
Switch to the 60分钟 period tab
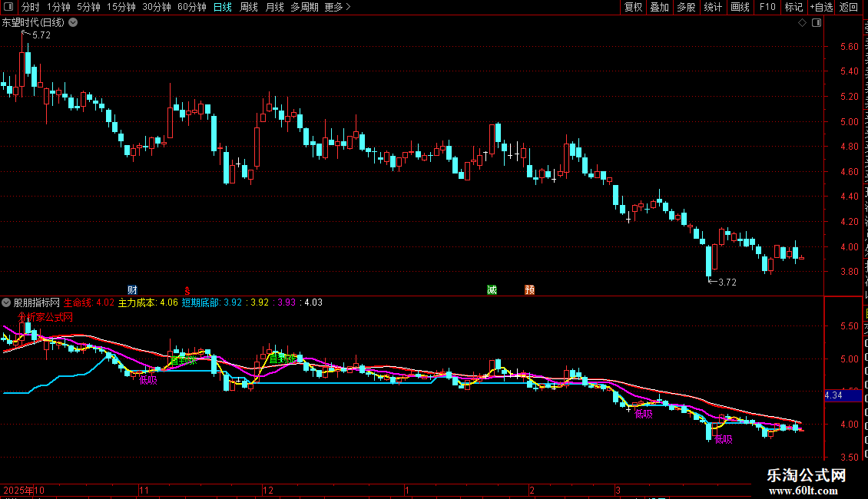click(192, 7)
